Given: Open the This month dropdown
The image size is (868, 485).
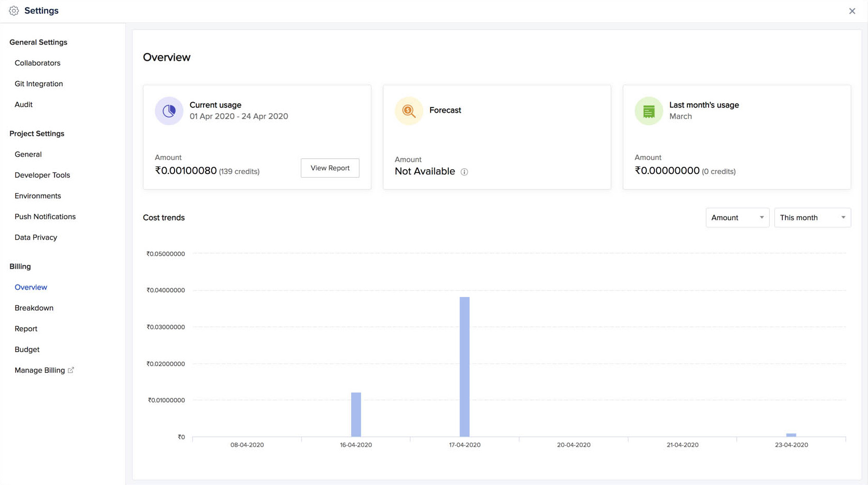Looking at the screenshot, I should 812,218.
